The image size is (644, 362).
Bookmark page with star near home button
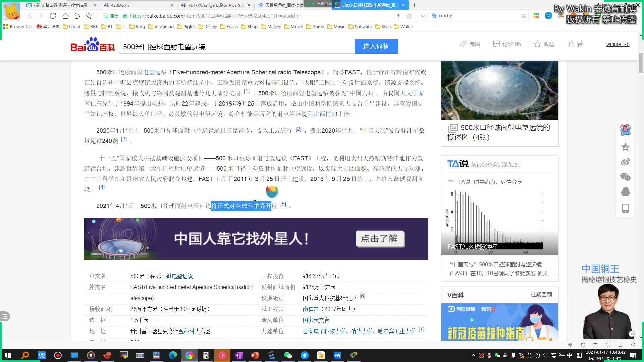[89, 16]
